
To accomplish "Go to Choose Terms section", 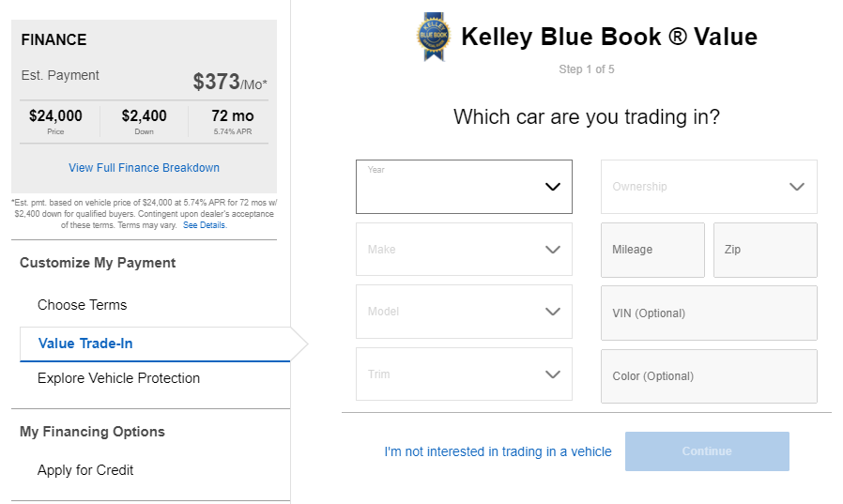I will click(x=83, y=305).
